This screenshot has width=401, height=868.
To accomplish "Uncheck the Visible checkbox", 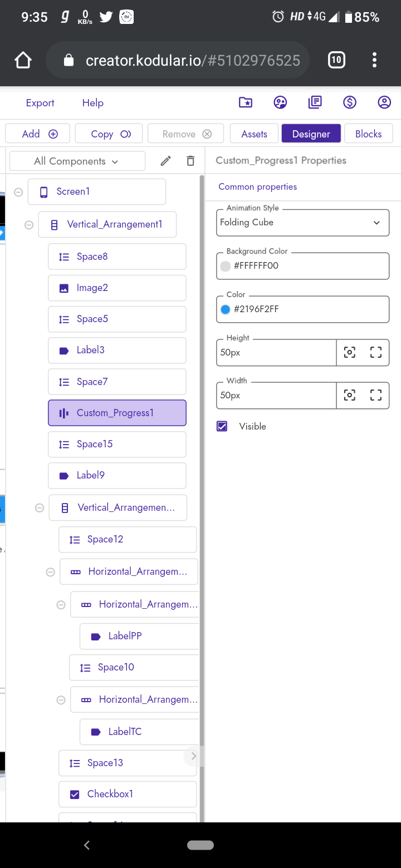I will pyautogui.click(x=222, y=426).
